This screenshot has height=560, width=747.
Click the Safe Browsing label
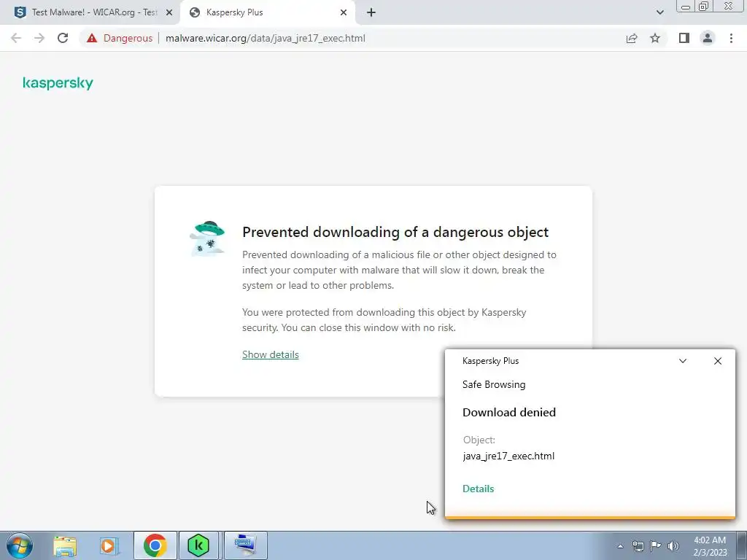(494, 385)
